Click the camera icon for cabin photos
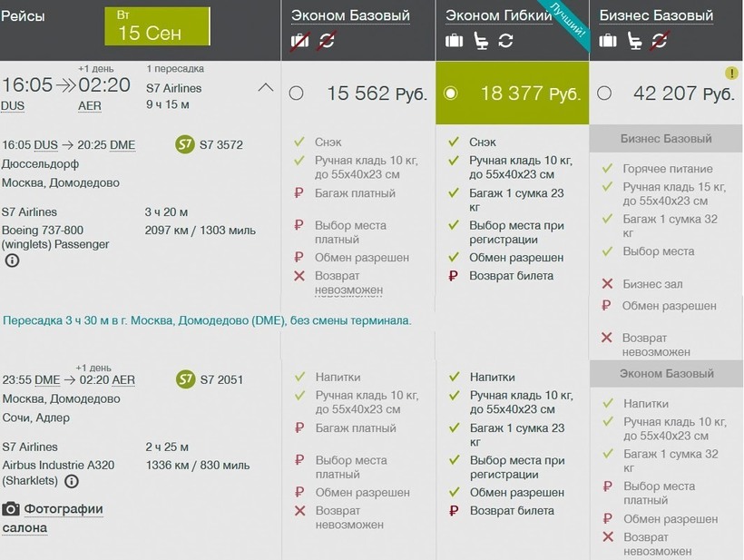 pyautogui.click(x=11, y=509)
